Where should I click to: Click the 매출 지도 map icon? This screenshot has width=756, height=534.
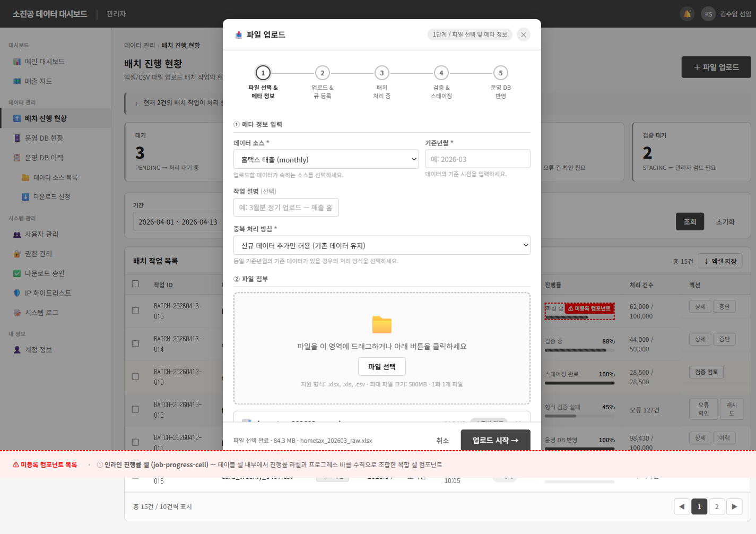(x=17, y=81)
